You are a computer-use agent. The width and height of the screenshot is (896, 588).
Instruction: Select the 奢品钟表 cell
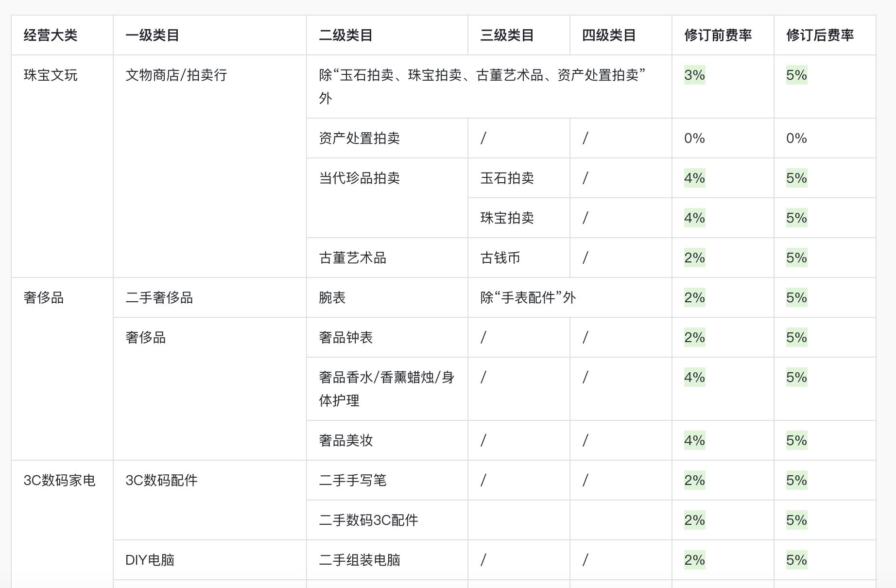point(346,338)
